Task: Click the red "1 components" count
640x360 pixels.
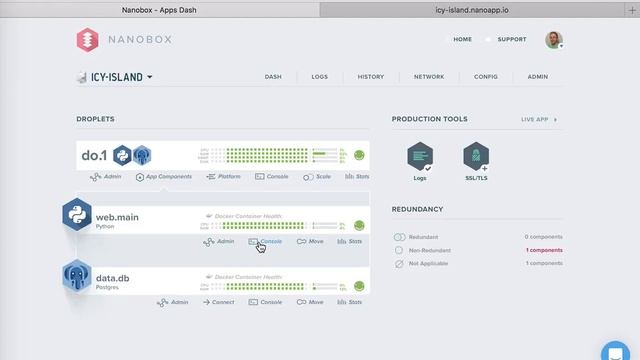Action: 544,250
